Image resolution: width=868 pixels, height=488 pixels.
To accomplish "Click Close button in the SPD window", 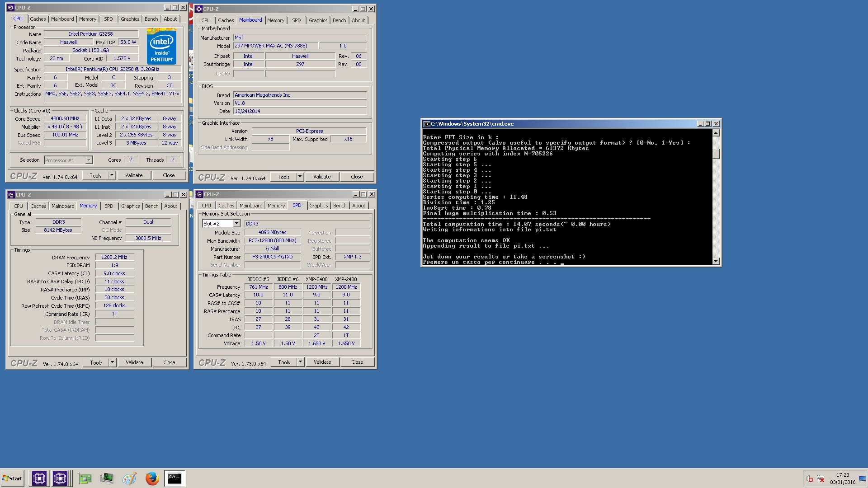I will [x=357, y=362].
